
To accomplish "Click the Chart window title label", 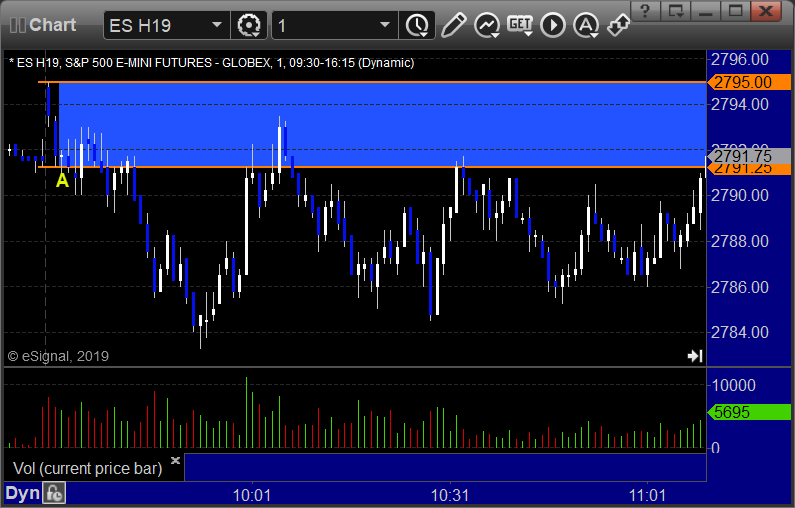I will (52, 25).
